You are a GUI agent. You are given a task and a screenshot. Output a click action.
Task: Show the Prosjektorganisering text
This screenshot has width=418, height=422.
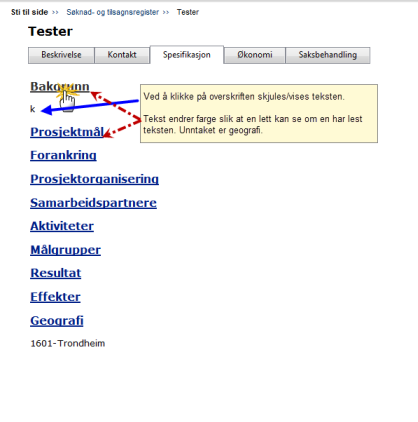(x=94, y=179)
